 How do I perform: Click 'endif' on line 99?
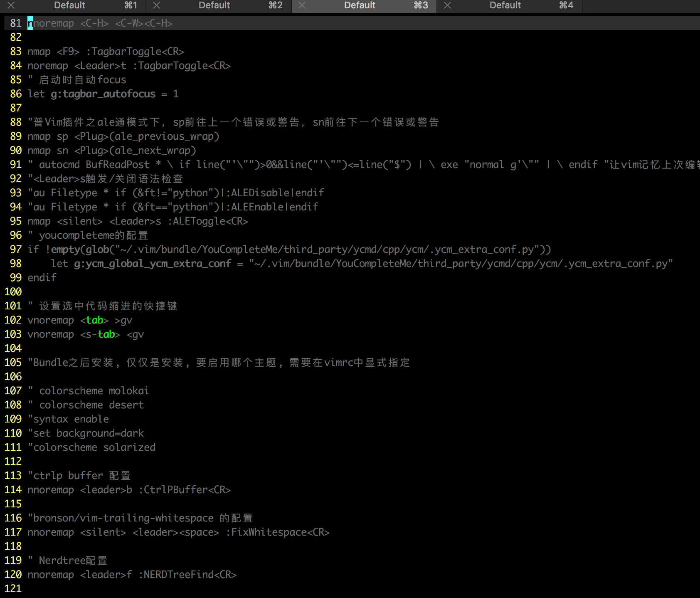pyautogui.click(x=42, y=278)
